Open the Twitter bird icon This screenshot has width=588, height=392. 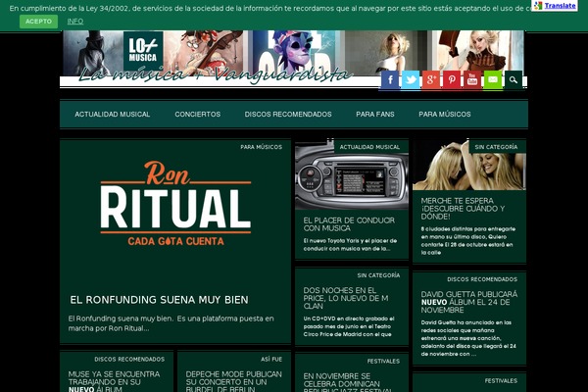(x=411, y=79)
